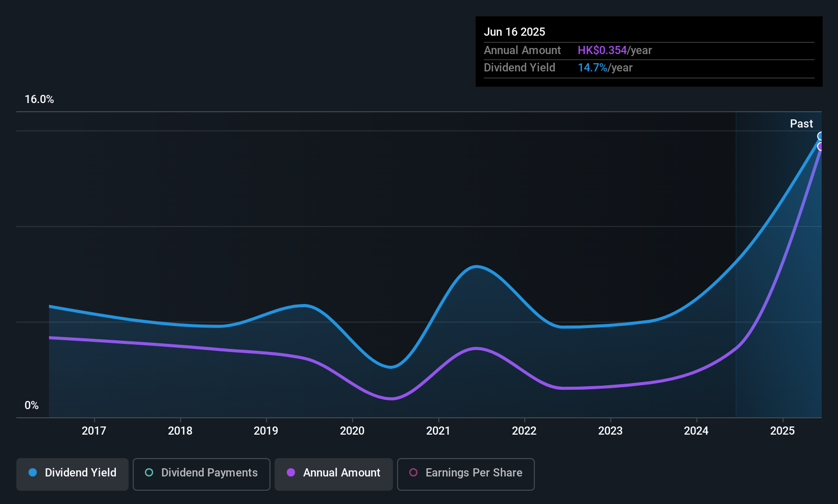Select the Past section label
Screen dimensions: 838x504
(x=801, y=123)
